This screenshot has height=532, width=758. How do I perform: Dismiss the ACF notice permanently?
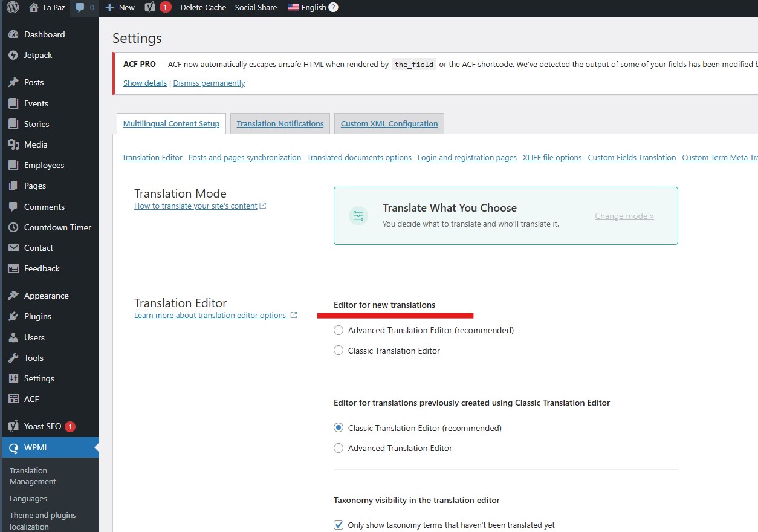(x=209, y=83)
